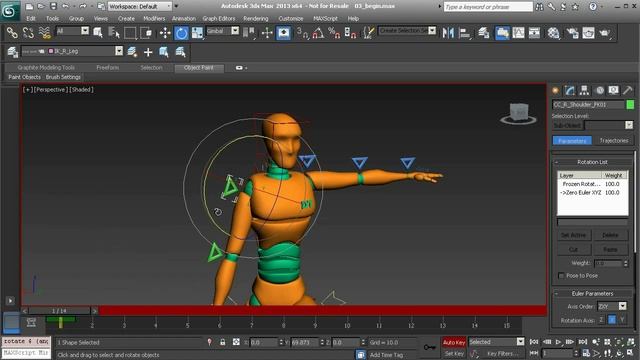This screenshot has width=640, height=360.
Task: Toggle the Graphite Modeling Tools ribbon icon
Action: (x=502, y=32)
